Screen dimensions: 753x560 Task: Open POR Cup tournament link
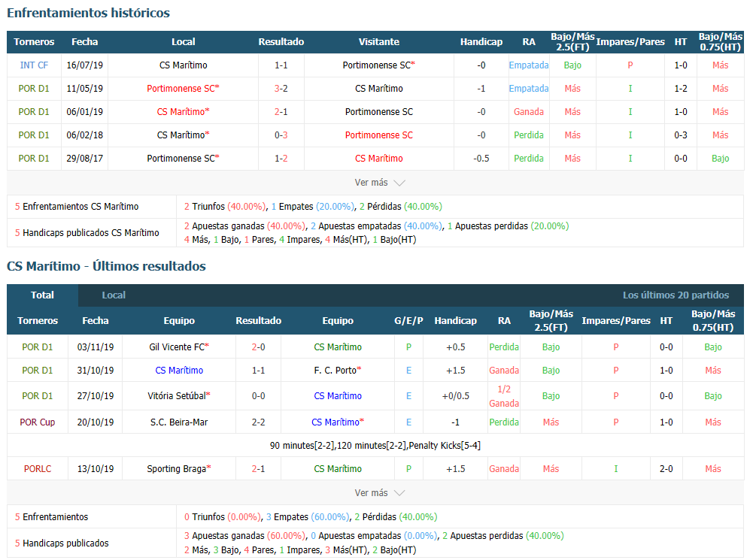coord(38,422)
